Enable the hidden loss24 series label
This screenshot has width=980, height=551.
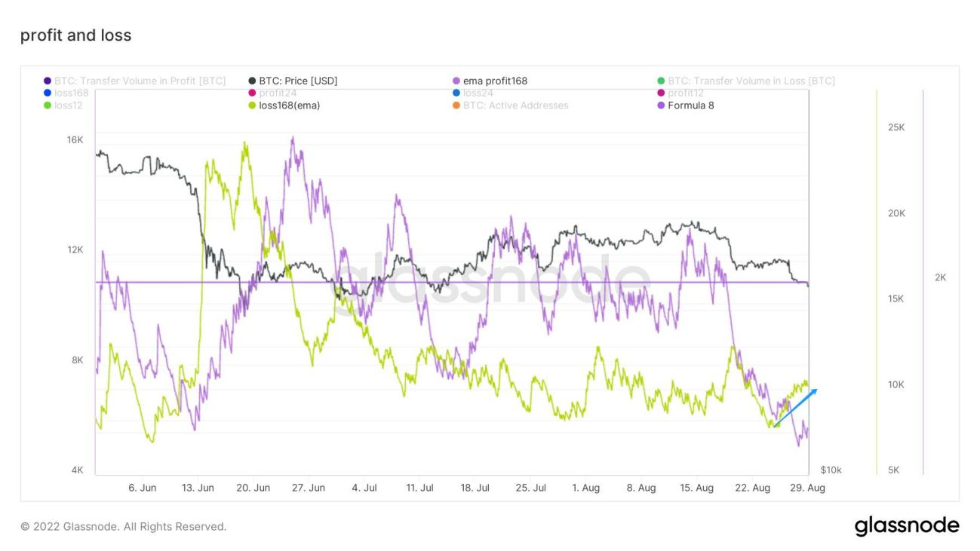[x=478, y=93]
